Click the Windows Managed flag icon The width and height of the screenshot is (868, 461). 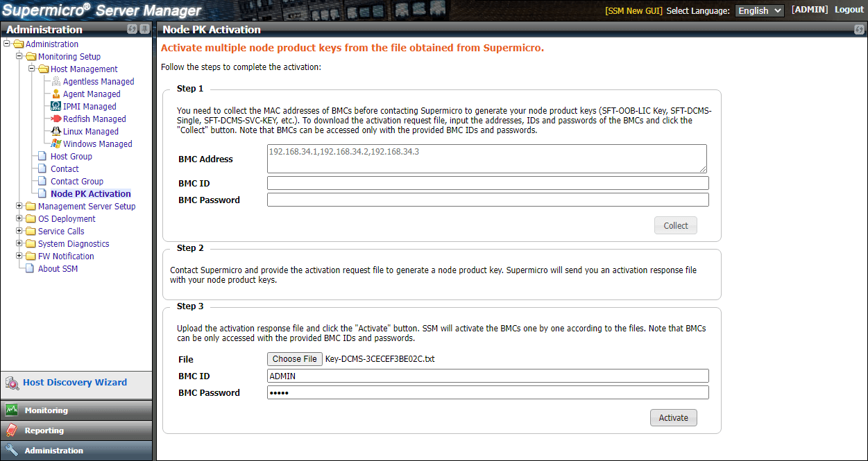coord(56,143)
